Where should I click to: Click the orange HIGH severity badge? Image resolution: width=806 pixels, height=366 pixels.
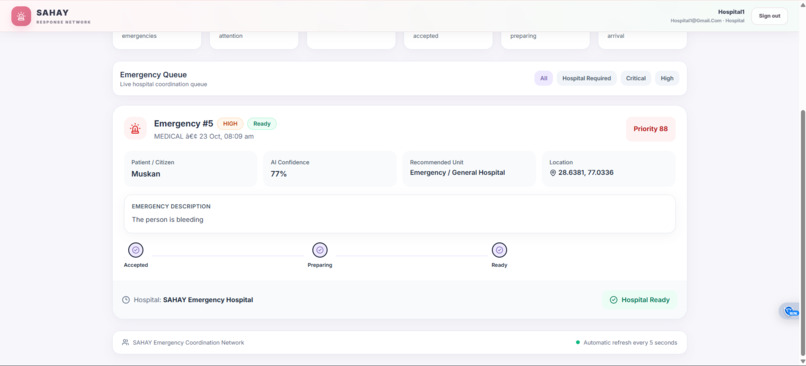pos(230,124)
